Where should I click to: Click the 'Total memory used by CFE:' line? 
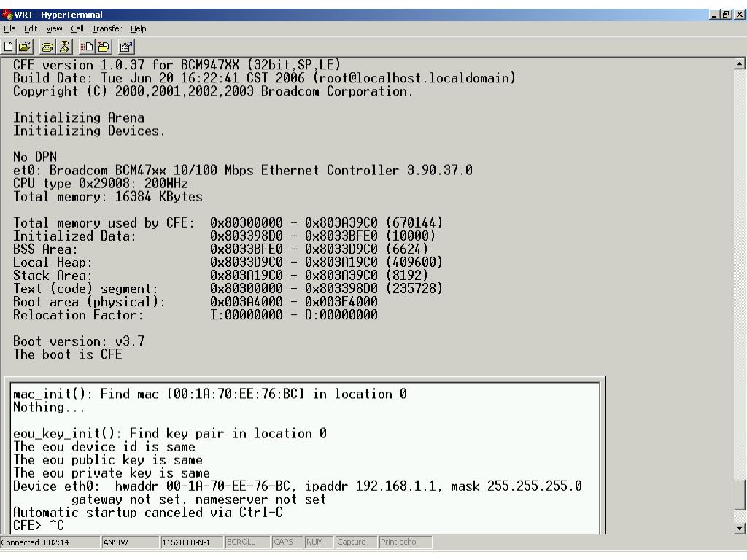[228, 223]
